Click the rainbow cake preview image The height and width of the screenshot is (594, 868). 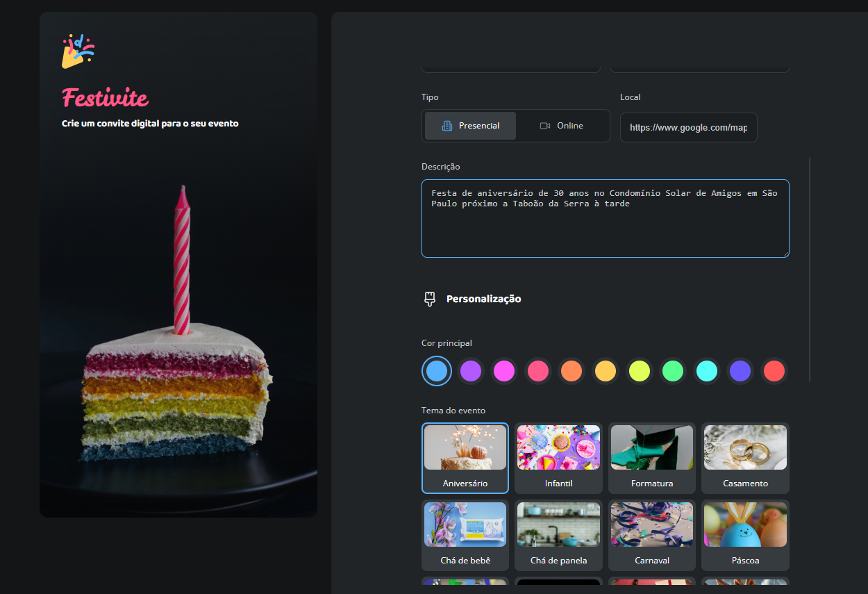[178, 265]
